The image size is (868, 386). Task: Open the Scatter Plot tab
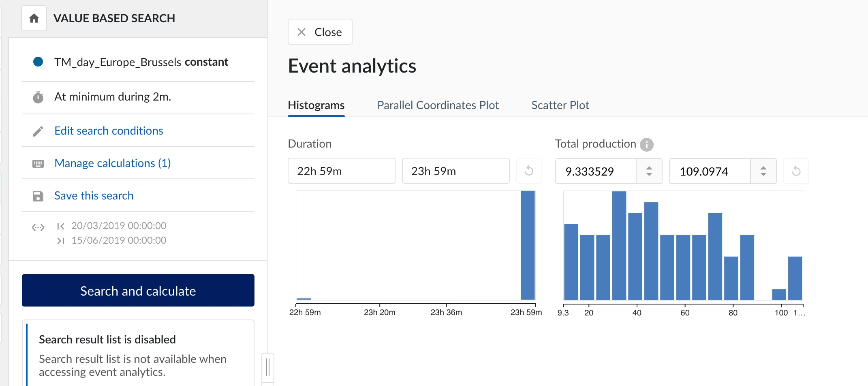pyautogui.click(x=560, y=105)
